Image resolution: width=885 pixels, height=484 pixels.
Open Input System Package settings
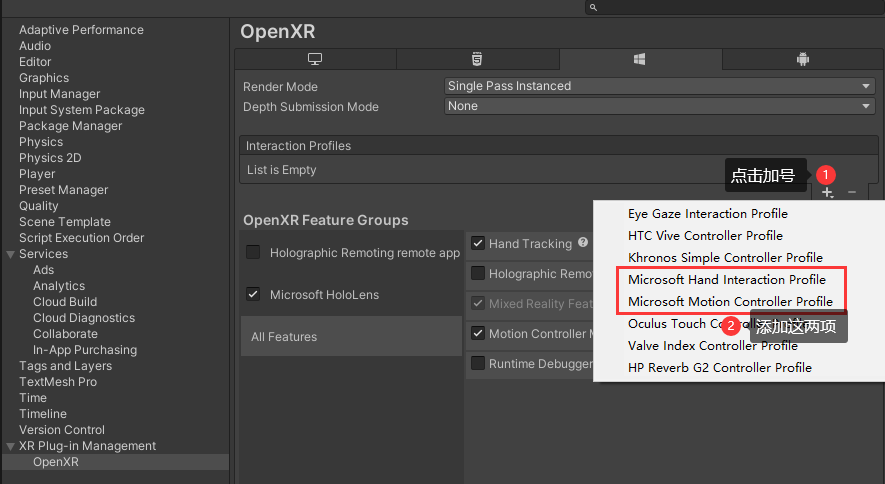(x=82, y=110)
